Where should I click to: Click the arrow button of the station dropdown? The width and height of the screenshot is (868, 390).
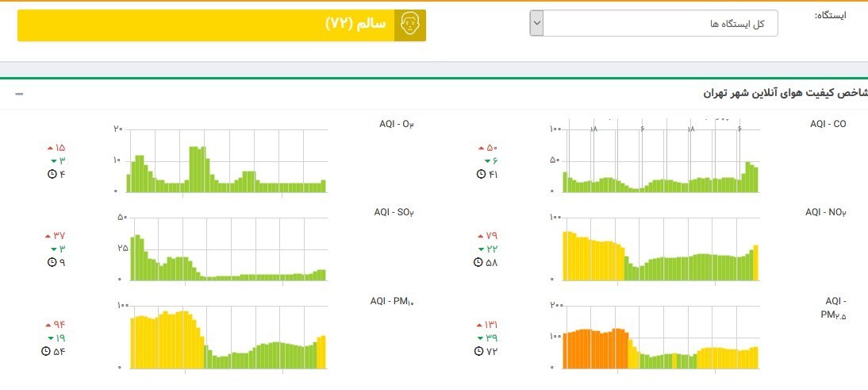click(537, 24)
